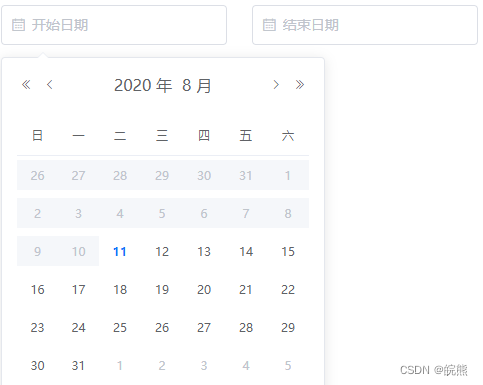Select August 12
Image resolution: width=483 pixels, height=385 pixels.
coord(162,251)
